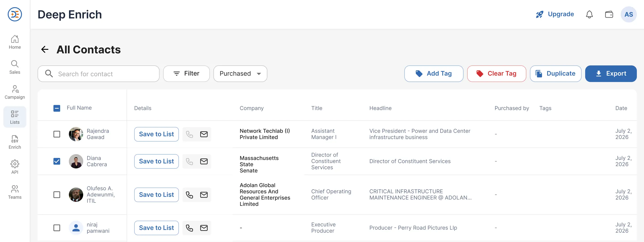Viewport: 644px width, 242px height.
Task: Click the Full Name column header
Action: (79, 108)
